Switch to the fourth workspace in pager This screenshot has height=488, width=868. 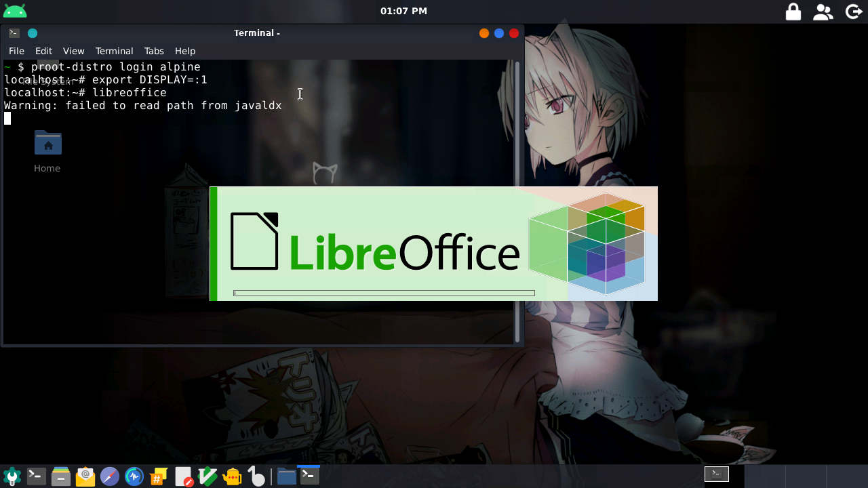(846, 476)
